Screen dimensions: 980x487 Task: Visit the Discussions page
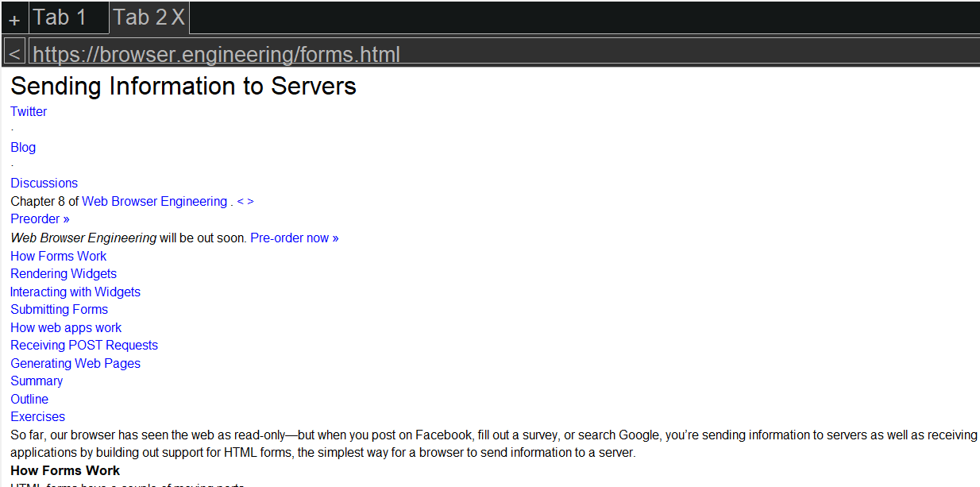44,183
